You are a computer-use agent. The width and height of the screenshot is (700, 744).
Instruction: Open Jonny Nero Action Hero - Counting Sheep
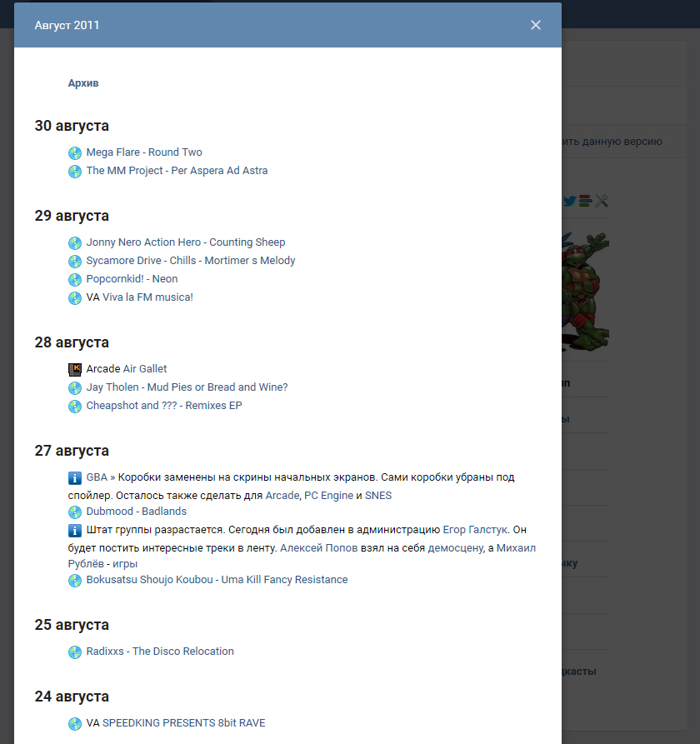point(186,242)
